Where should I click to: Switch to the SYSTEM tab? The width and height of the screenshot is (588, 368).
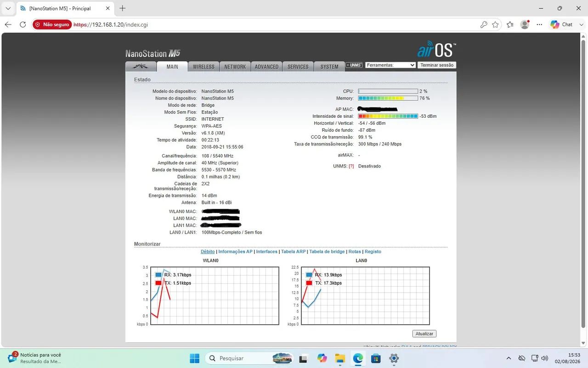(x=329, y=66)
